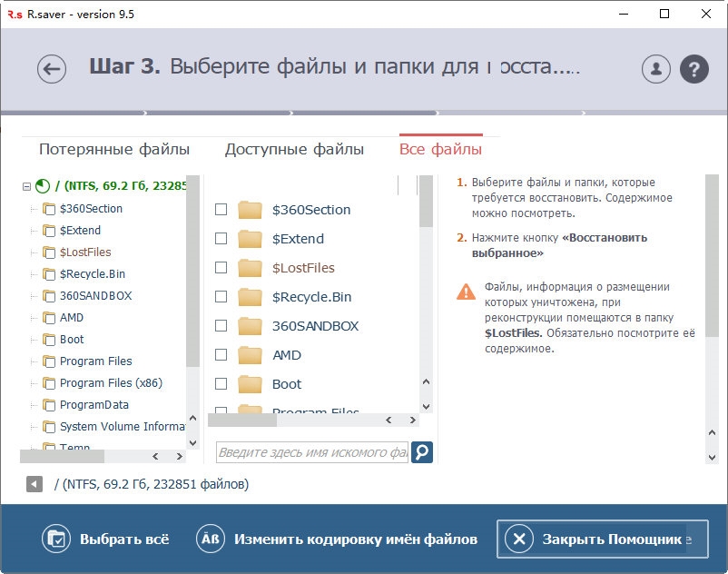Image resolution: width=728 pixels, height=574 pixels.
Task: Click the file name search input field
Action: click(x=312, y=451)
